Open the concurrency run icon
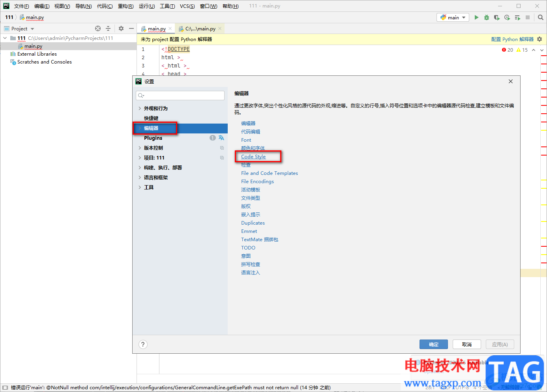This screenshot has width=547, height=392. coord(517,17)
